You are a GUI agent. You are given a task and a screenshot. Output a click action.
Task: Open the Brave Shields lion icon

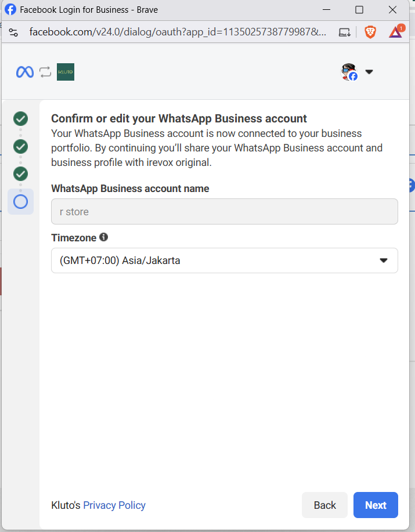[x=370, y=32]
